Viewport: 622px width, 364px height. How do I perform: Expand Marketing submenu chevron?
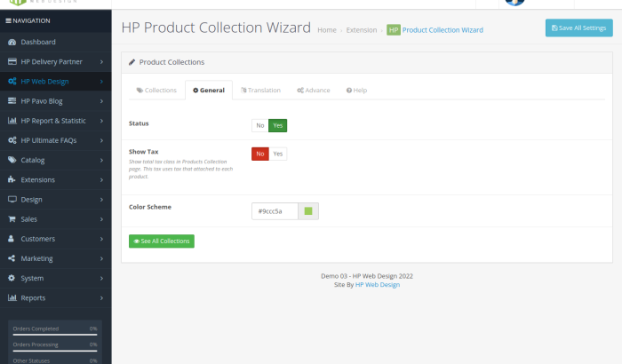click(x=101, y=258)
